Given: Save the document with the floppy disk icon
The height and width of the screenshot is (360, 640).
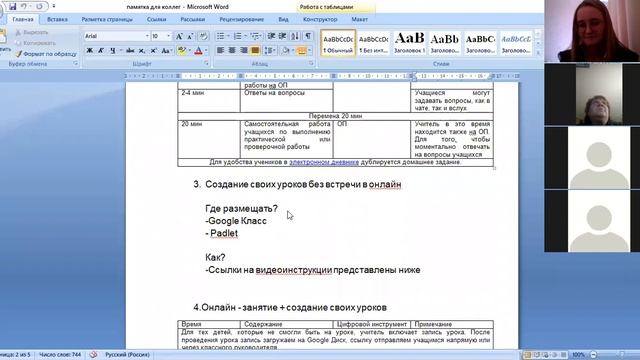Looking at the screenshot, I should coord(12,7).
